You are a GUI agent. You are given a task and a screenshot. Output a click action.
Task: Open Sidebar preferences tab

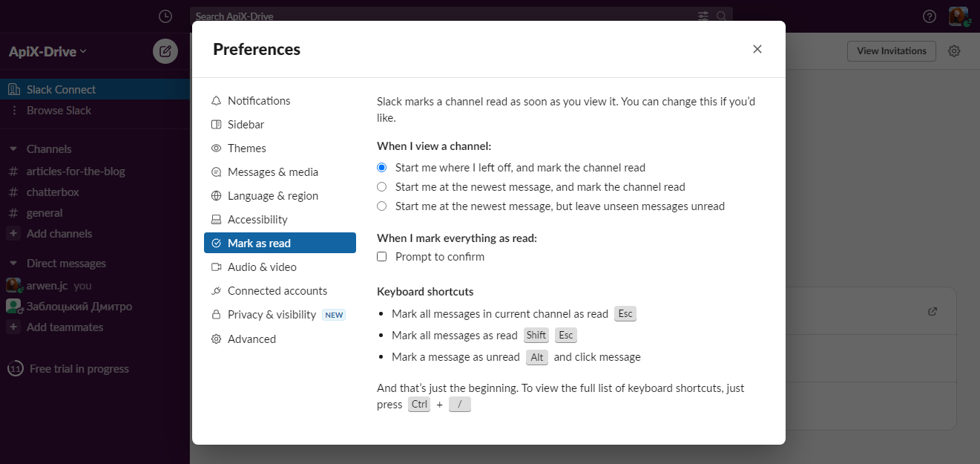pyautogui.click(x=280, y=124)
